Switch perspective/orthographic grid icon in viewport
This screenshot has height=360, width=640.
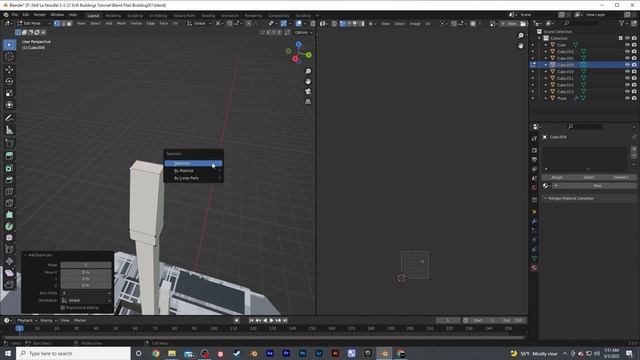click(x=308, y=101)
